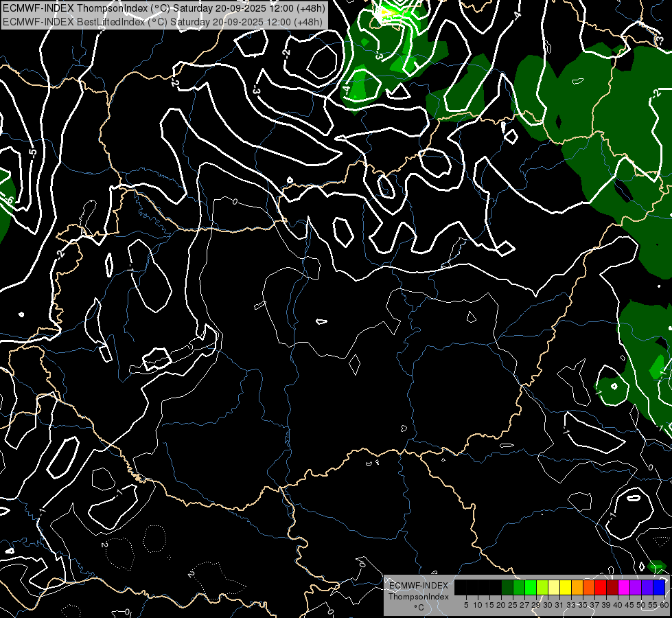
Task: Click the legend label '25'
Action: pos(513,605)
